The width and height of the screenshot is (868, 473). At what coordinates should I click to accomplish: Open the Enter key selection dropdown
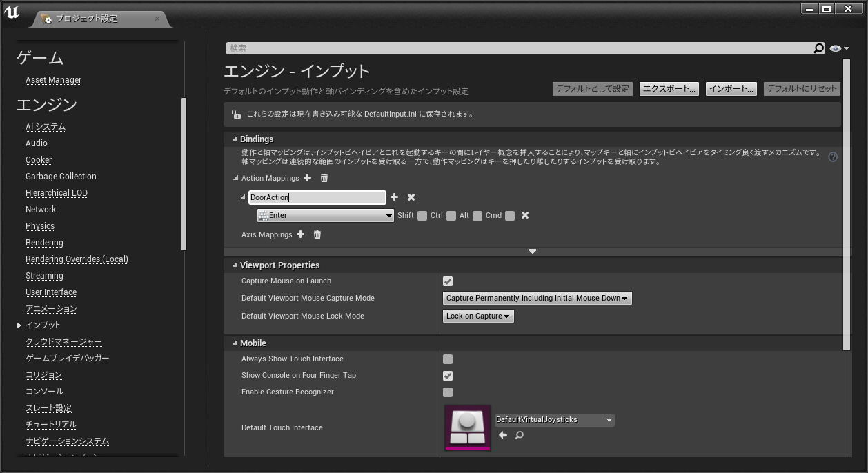325,216
